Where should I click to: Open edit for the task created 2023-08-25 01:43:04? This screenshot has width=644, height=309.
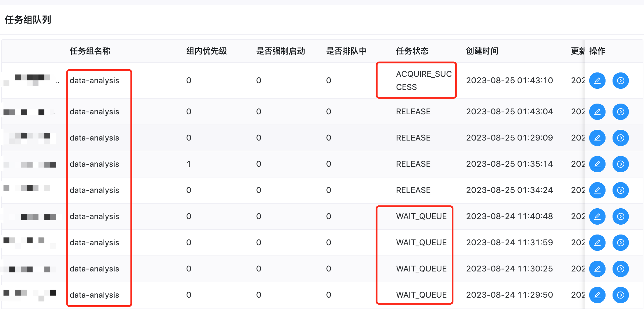point(597,111)
